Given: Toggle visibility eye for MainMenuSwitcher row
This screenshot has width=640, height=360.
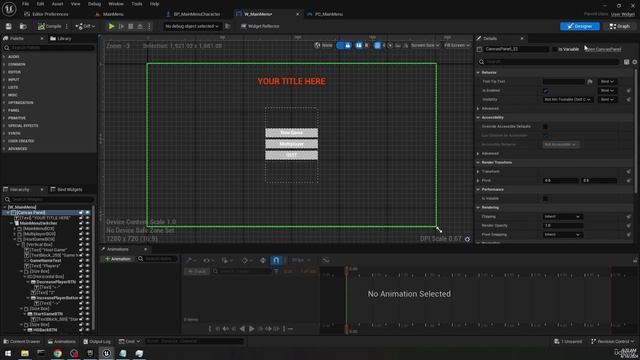Looking at the screenshot, I should coord(87,223).
